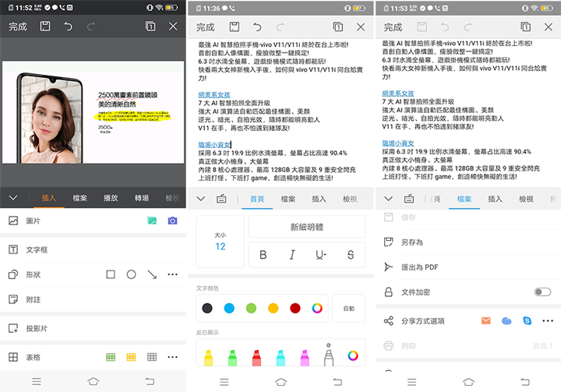Image resolution: width=561 pixels, height=392 pixels.
Task: Insert a circle shape
Action: (x=132, y=274)
